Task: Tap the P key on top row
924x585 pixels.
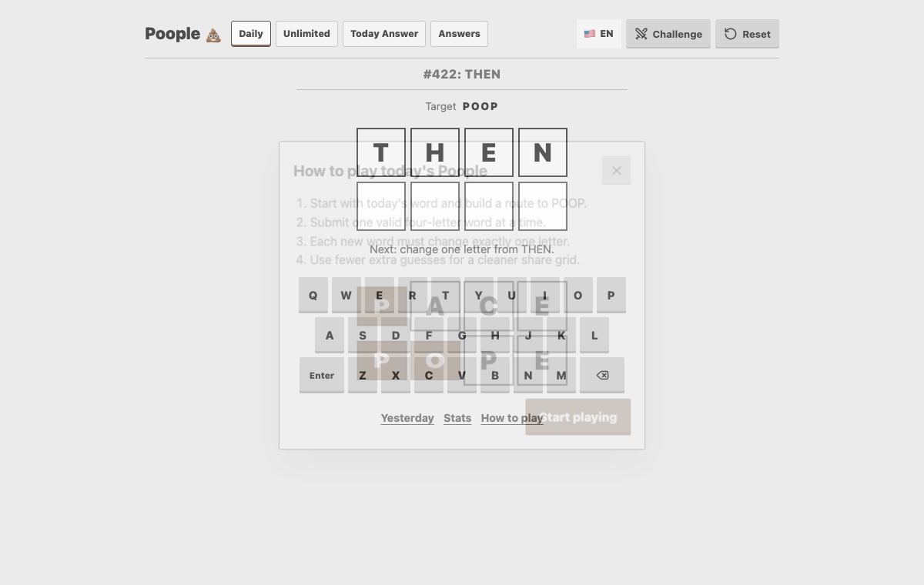Action: [611, 295]
